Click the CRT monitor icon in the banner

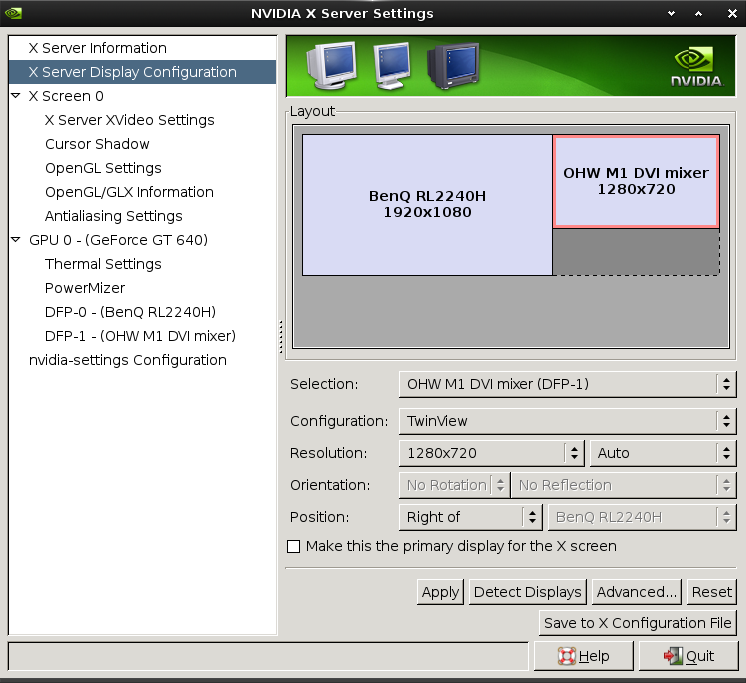[x=332, y=65]
